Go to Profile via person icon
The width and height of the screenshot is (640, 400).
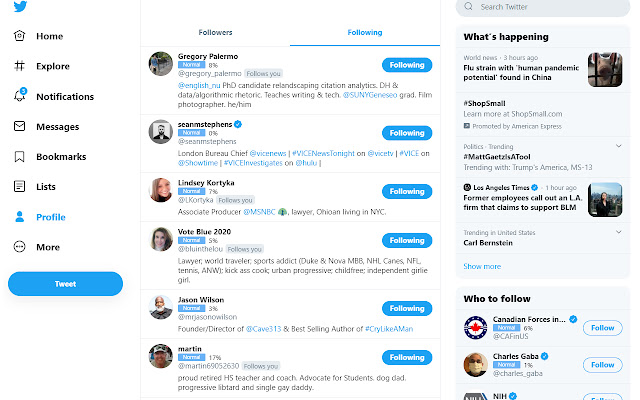point(20,217)
